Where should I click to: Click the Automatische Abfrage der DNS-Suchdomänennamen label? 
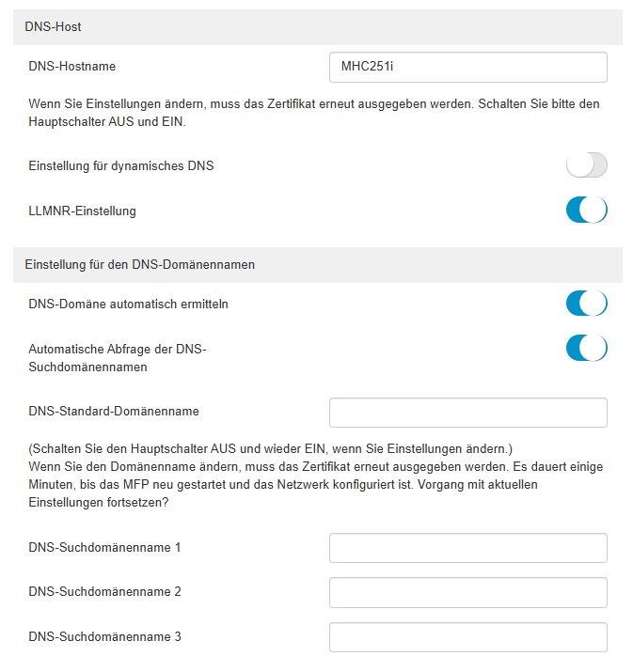118,358
